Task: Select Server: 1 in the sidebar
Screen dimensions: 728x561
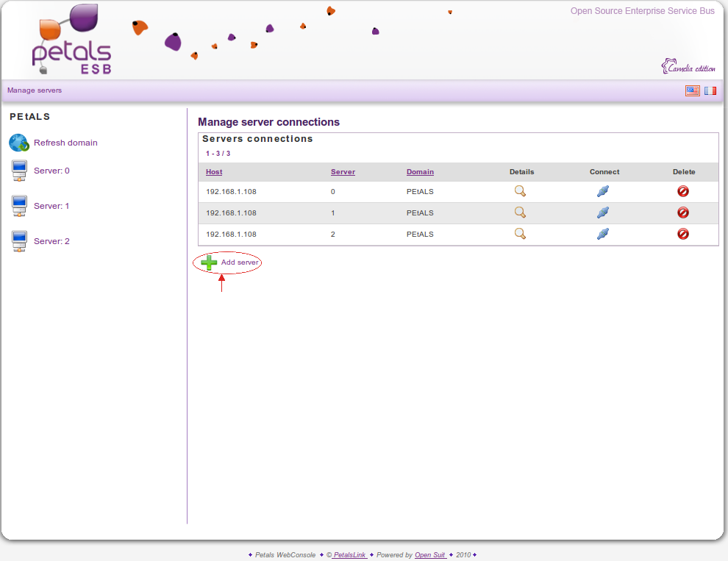Action: click(x=51, y=206)
